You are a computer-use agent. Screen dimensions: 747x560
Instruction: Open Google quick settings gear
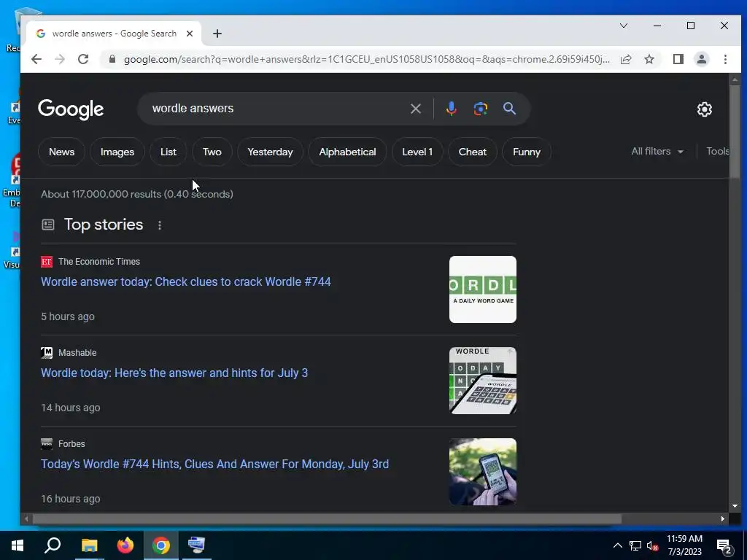point(704,109)
